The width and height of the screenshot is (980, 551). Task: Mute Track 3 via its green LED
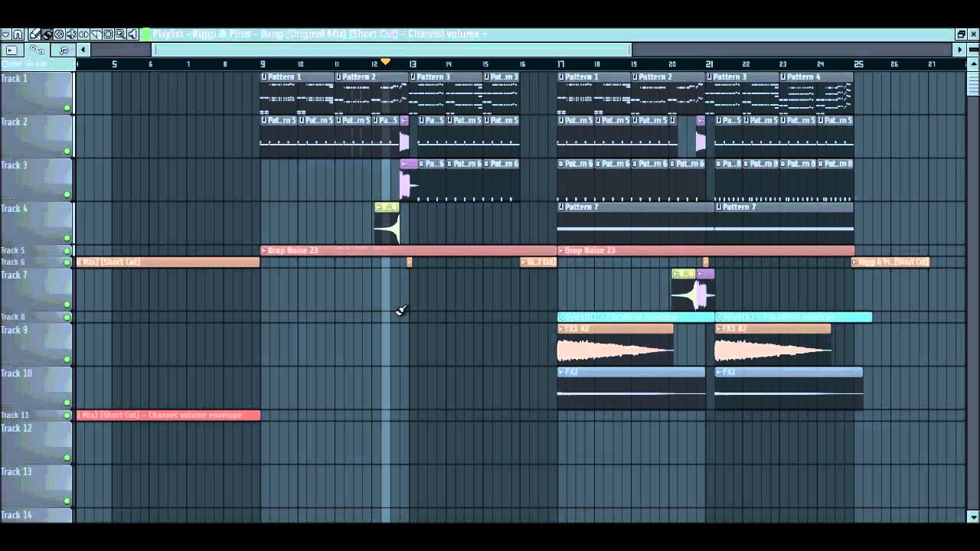tap(67, 194)
